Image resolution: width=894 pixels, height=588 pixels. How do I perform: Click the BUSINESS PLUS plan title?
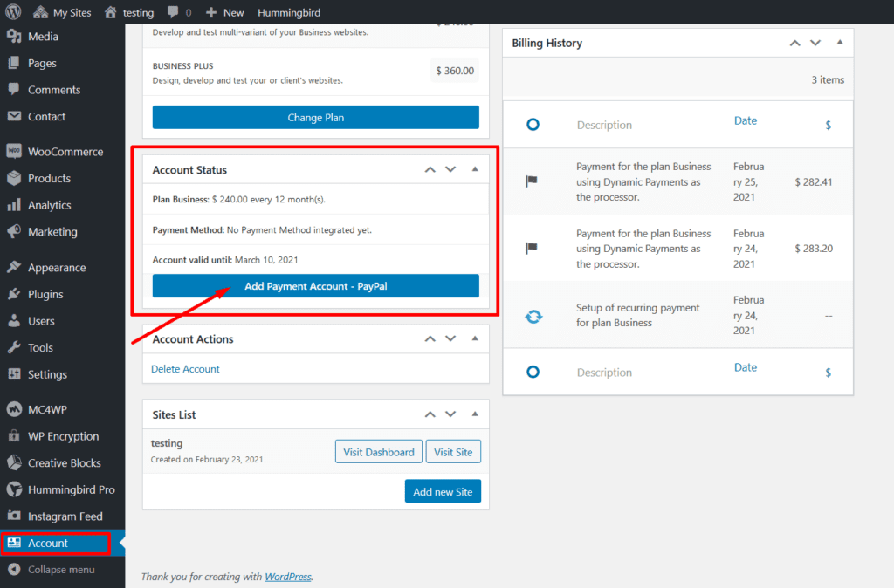[182, 66]
